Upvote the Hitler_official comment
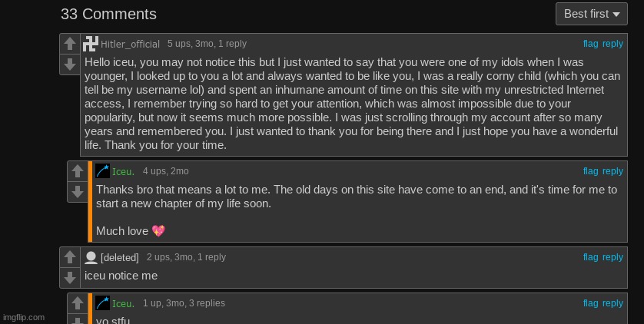Viewport: 644px width, 324px height. 69,45
